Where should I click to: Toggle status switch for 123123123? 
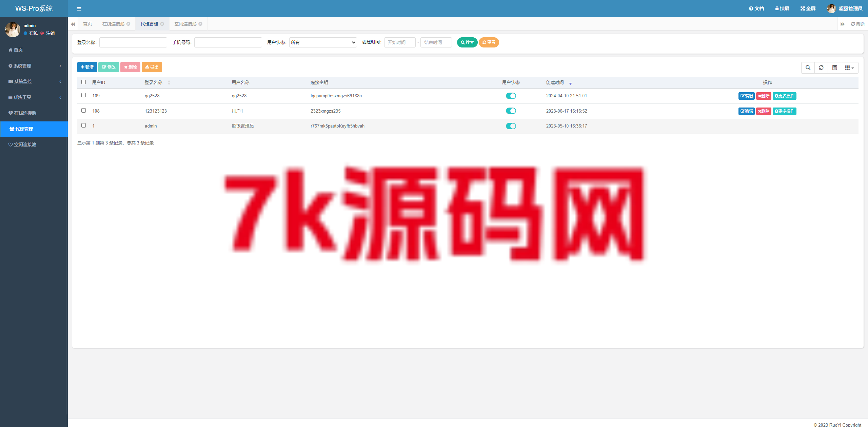tap(511, 111)
